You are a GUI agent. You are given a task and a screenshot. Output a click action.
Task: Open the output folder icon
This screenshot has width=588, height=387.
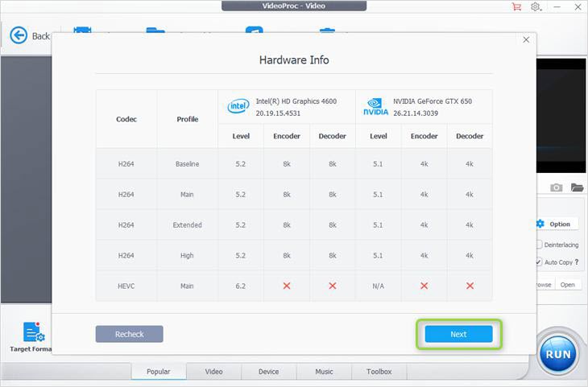[x=577, y=187]
